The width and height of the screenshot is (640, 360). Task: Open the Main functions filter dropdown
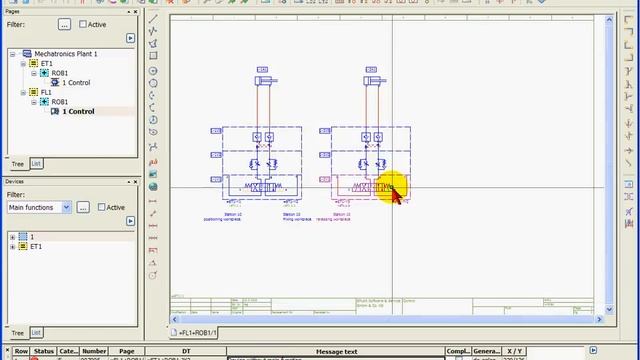coord(66,207)
